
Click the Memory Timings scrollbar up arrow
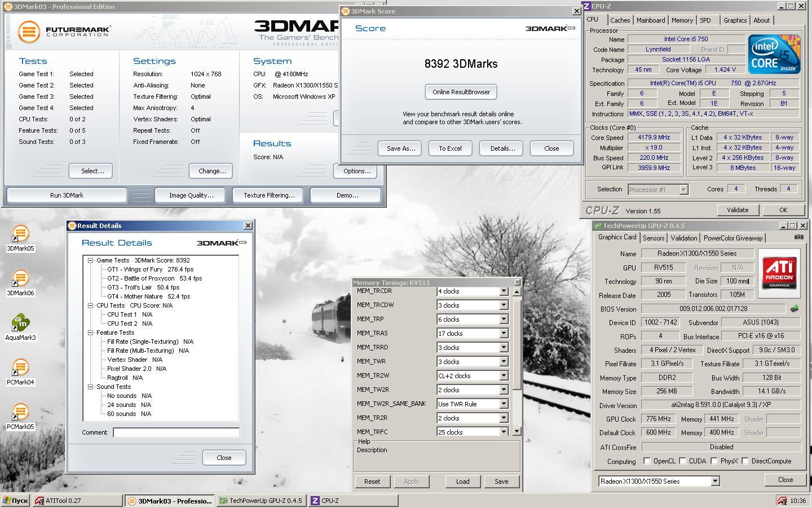point(517,291)
